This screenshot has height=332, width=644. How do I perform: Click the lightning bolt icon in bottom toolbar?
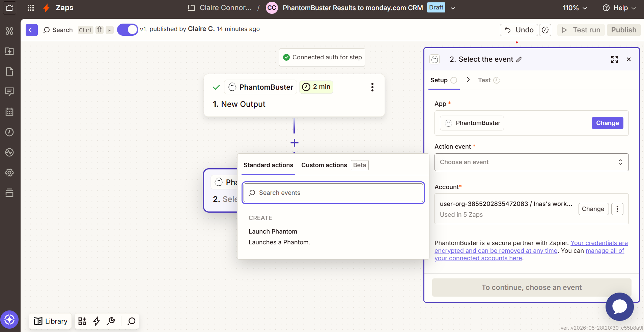point(96,321)
